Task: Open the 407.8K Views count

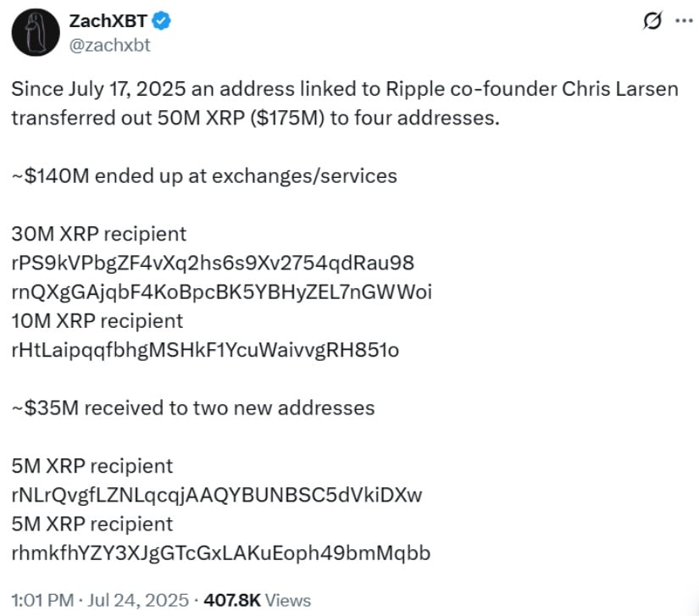Action: pyautogui.click(x=258, y=600)
